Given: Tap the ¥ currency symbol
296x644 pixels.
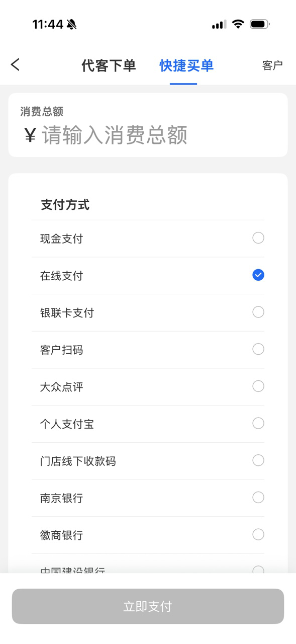Looking at the screenshot, I should click(x=30, y=135).
